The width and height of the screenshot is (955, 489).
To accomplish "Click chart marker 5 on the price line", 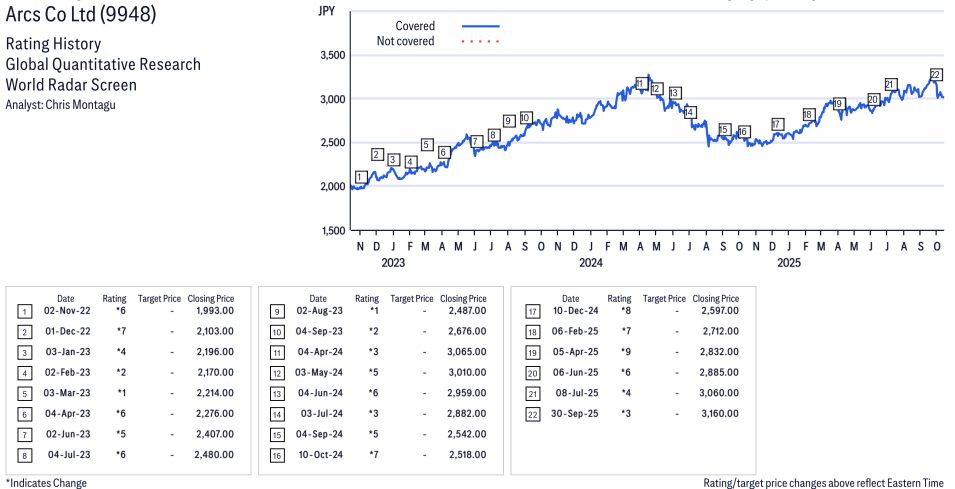I will [x=427, y=145].
